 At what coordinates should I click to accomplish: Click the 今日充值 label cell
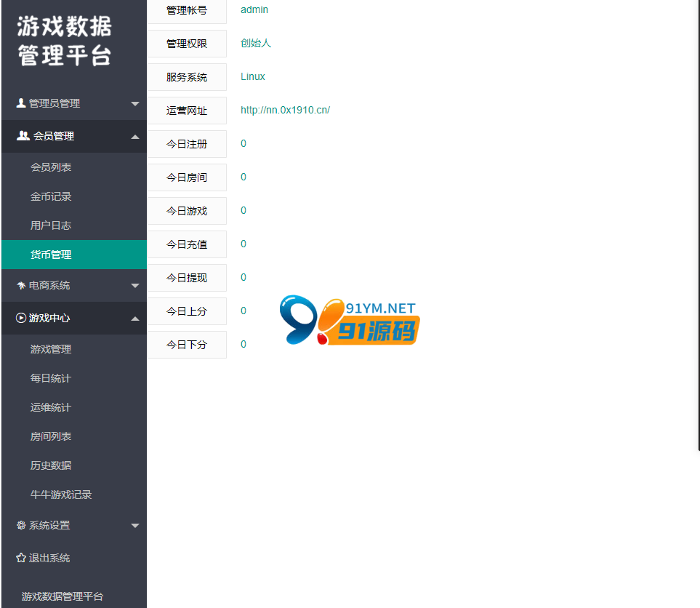pyautogui.click(x=187, y=244)
